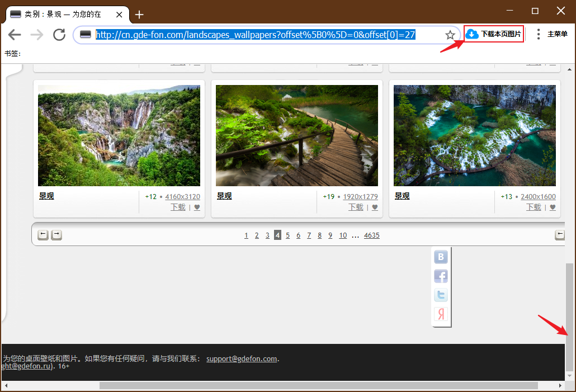Like the 4160x3120 wallpaper with the heart
The width and height of the screenshot is (576, 392).
point(197,207)
